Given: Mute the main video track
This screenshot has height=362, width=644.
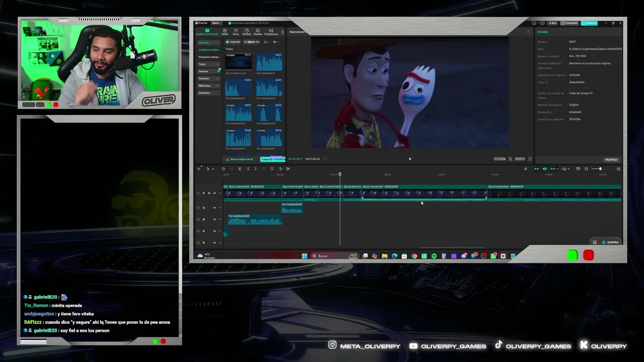Looking at the screenshot, I should [x=214, y=193].
